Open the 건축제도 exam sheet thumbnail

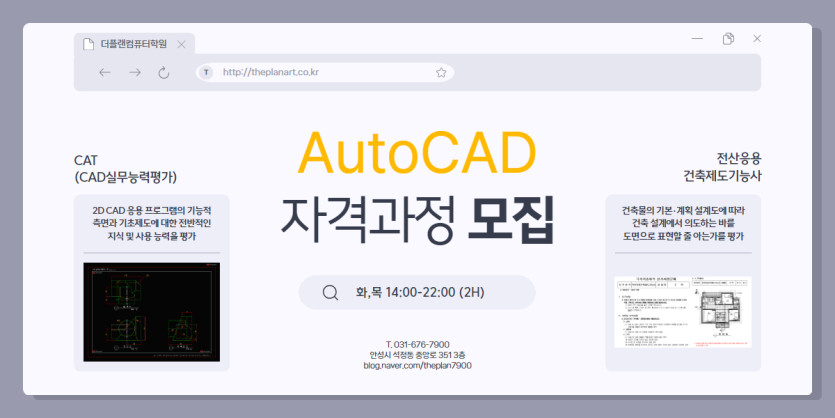[x=683, y=312]
